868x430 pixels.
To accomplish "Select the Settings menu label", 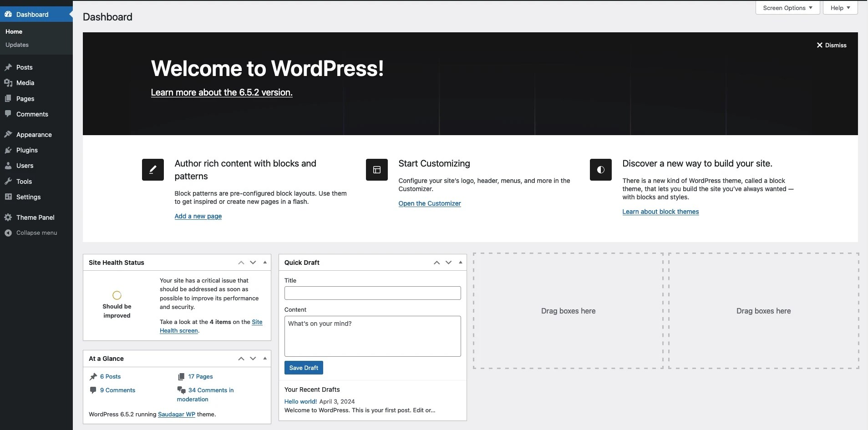I will [29, 197].
